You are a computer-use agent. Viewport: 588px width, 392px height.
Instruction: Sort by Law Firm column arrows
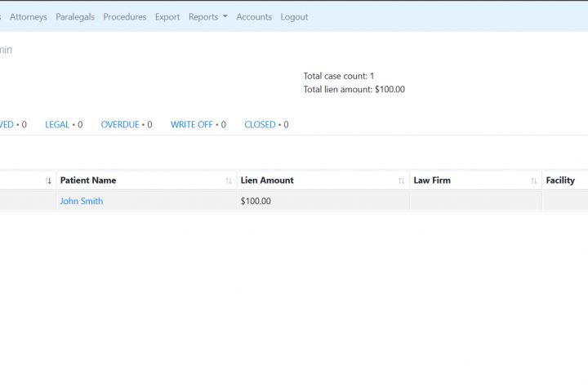click(533, 180)
